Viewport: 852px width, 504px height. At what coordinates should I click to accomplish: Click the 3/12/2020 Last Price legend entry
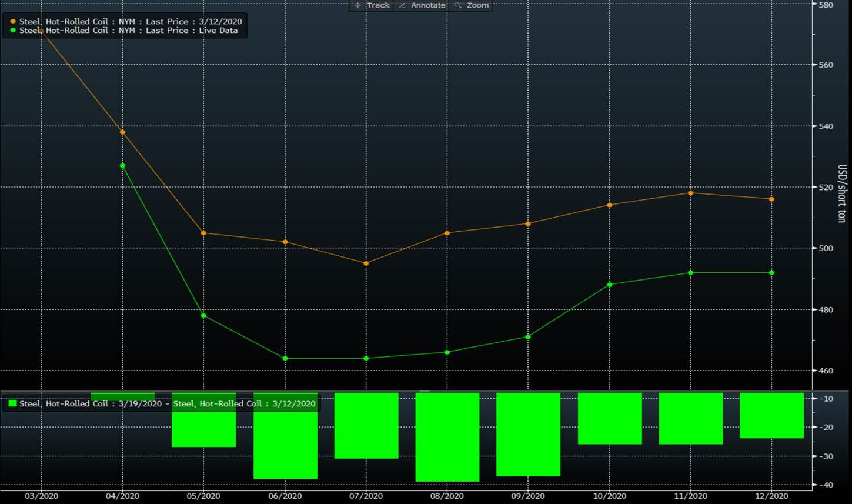[x=131, y=22]
